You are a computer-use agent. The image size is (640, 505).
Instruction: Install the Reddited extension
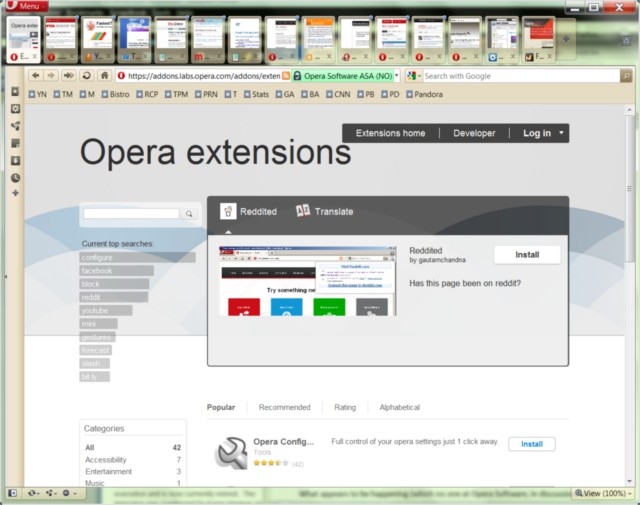pos(527,255)
